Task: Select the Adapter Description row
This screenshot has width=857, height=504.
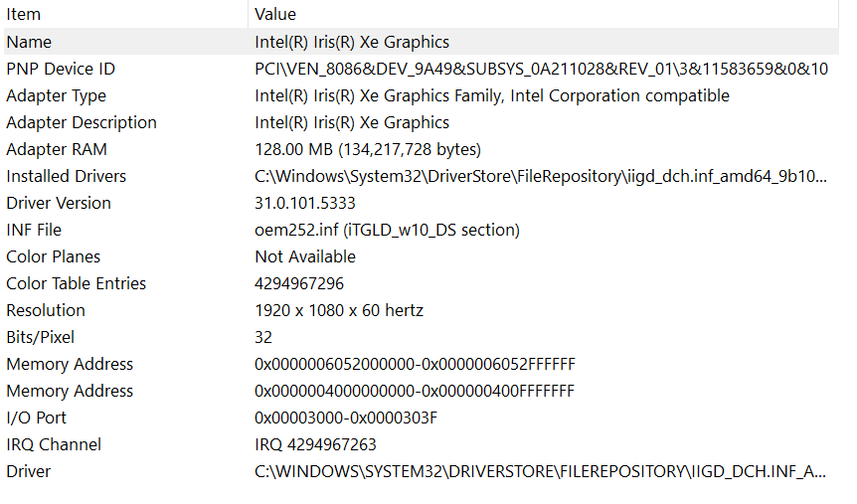Action: (x=421, y=122)
